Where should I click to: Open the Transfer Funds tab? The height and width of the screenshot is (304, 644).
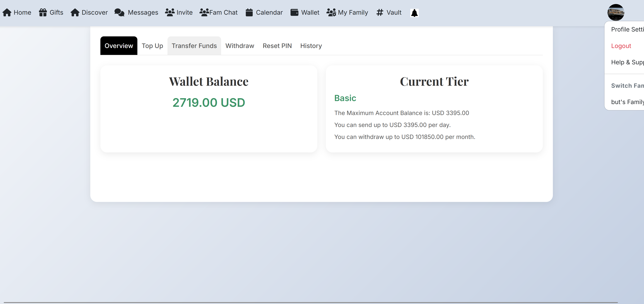tap(194, 46)
